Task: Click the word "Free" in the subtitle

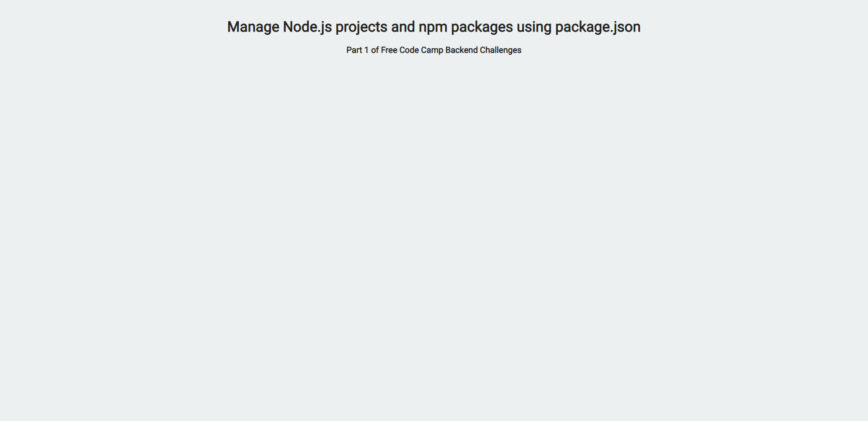Action: click(x=389, y=50)
